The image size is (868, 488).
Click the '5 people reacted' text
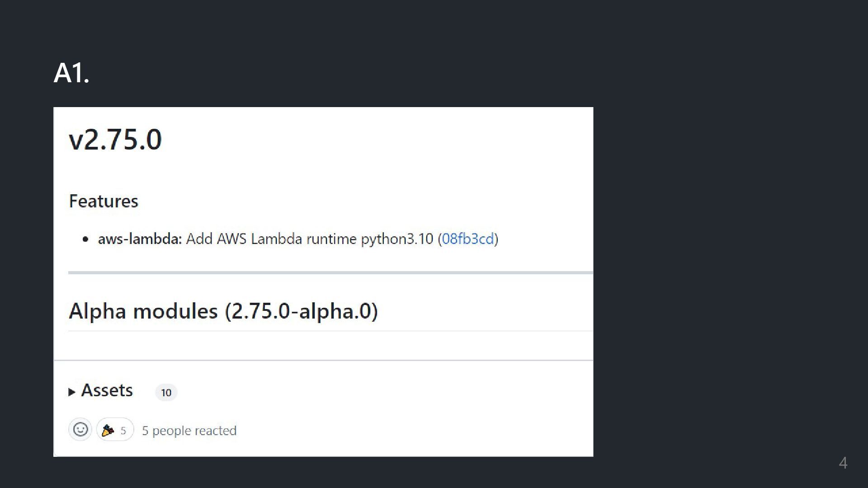coord(189,431)
